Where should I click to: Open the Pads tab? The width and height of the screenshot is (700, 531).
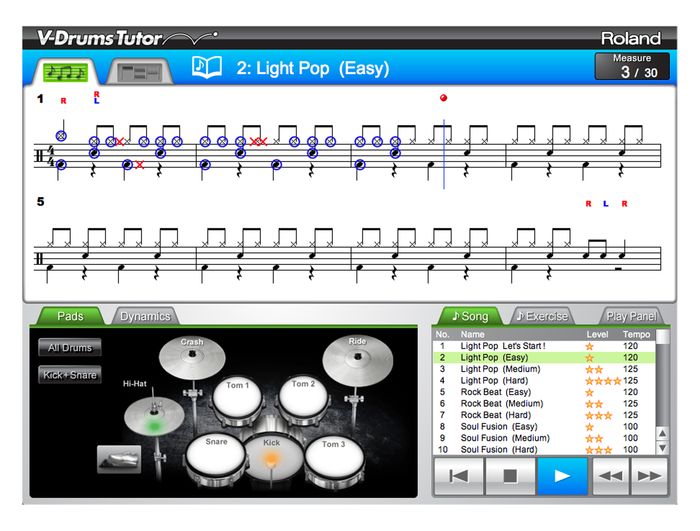point(70,316)
